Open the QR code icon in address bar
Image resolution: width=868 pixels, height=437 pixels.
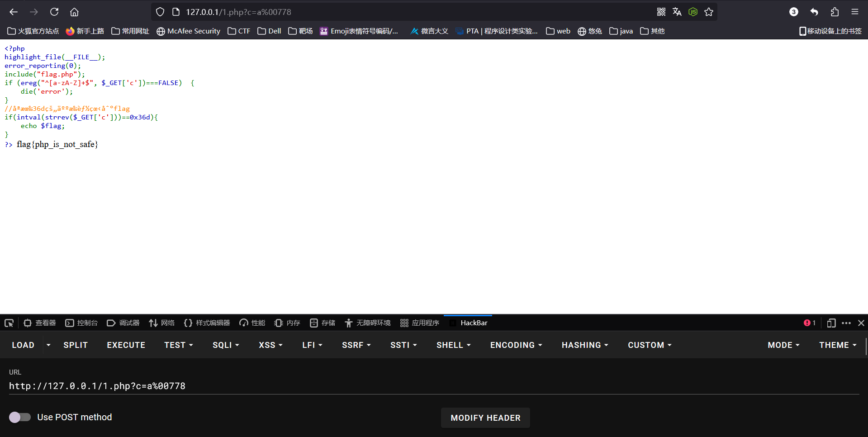coord(661,12)
